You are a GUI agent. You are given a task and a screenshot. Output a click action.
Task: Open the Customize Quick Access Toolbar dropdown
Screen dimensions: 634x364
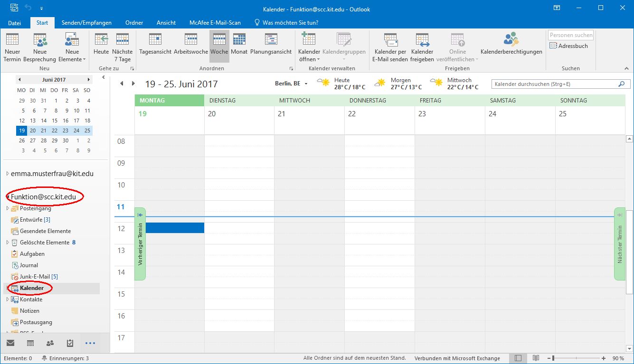(x=42, y=9)
